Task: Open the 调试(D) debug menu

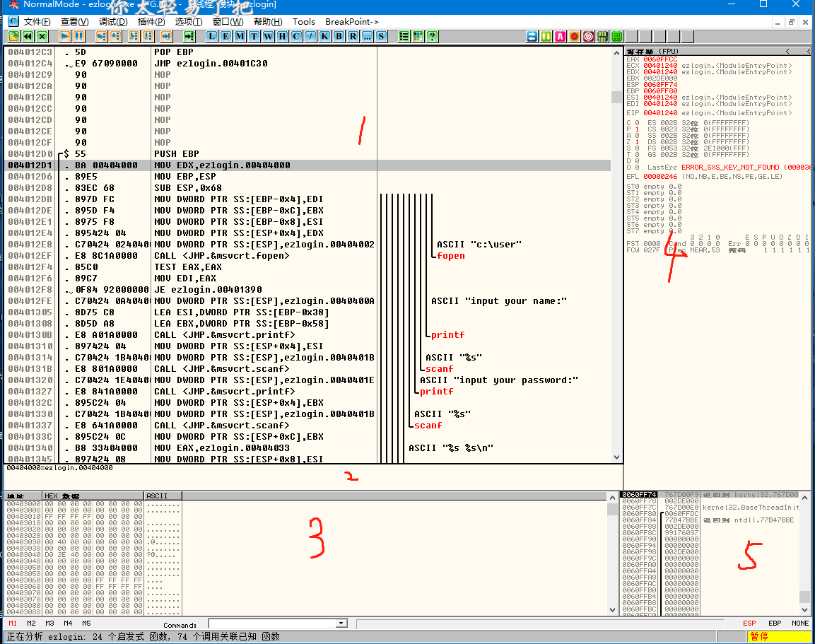Action: [x=113, y=22]
